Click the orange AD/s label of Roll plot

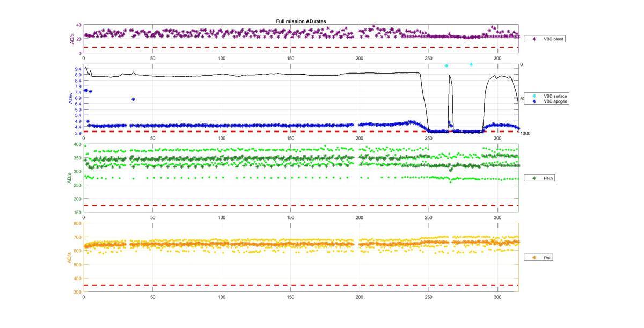[70, 258]
